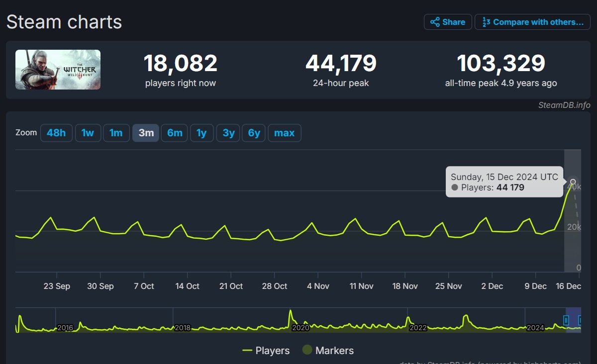Viewport: 597px width, 364px height.
Task: Click the 20k y-axis label
Action: [574, 227]
